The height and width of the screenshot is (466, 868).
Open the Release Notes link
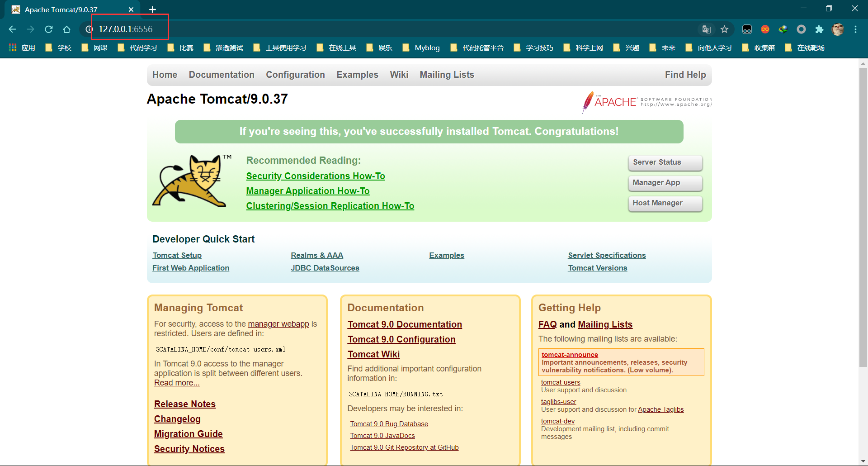(x=185, y=404)
